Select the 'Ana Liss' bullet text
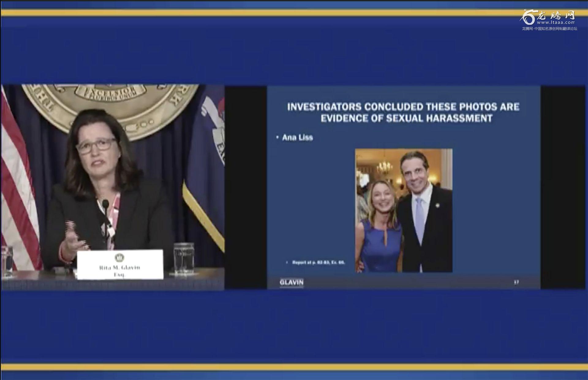Viewport: 588px width, 380px height. pyautogui.click(x=297, y=138)
